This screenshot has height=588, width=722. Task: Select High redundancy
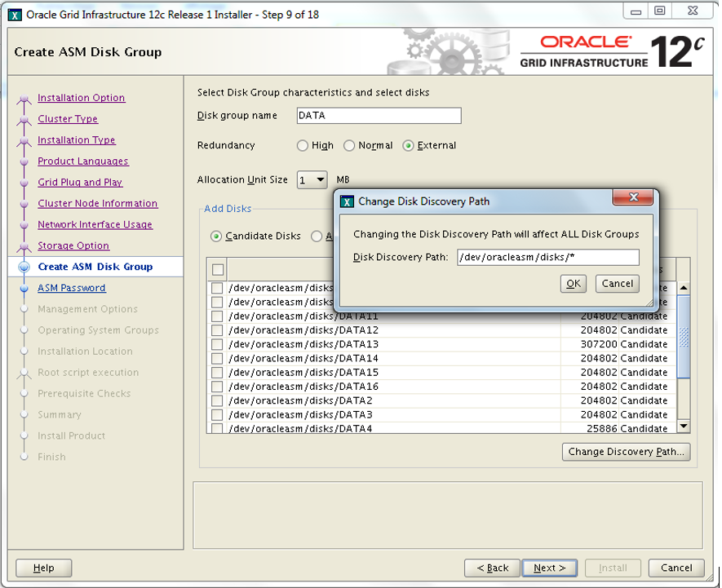click(x=303, y=145)
